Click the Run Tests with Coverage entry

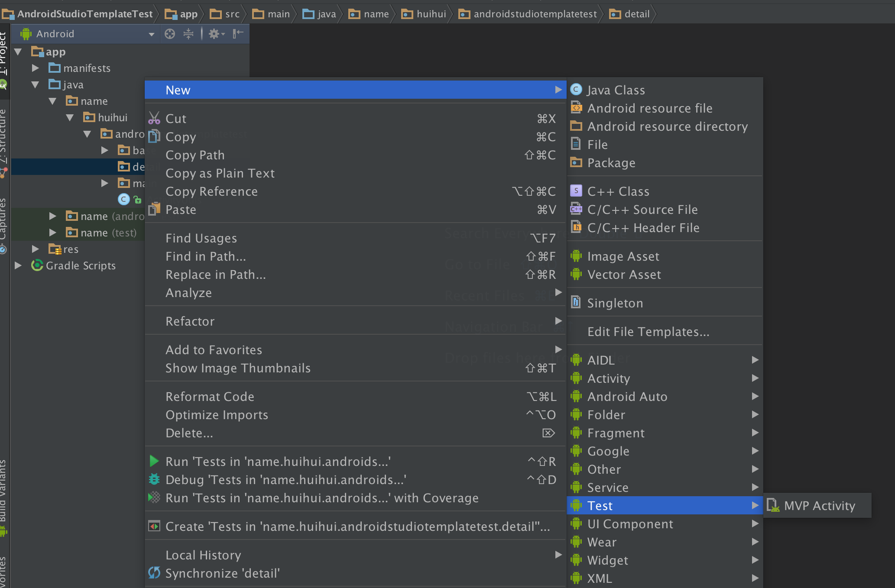click(355, 498)
